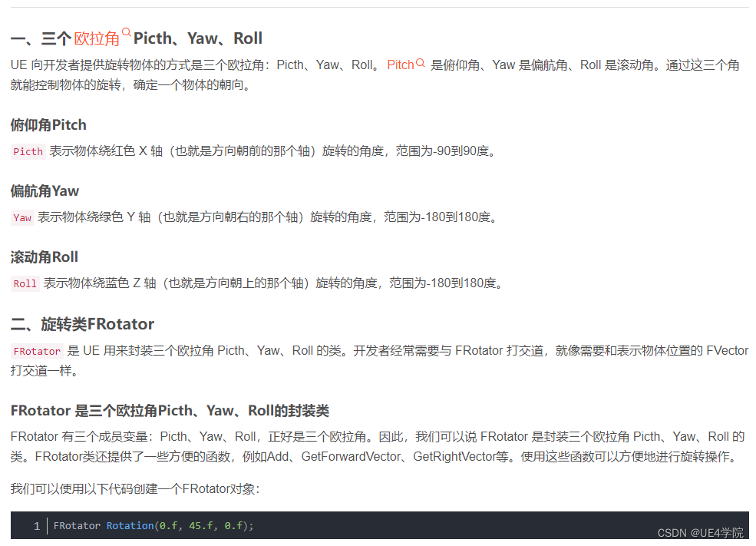The width and height of the screenshot is (756, 546).
Task: Click the 偏航角Yaw subheading
Action: click(45, 190)
